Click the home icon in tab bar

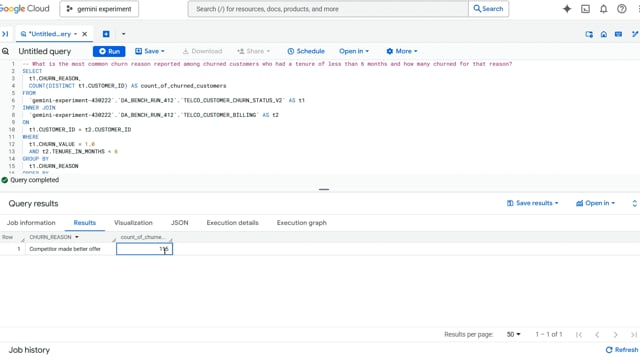(x=604, y=34)
